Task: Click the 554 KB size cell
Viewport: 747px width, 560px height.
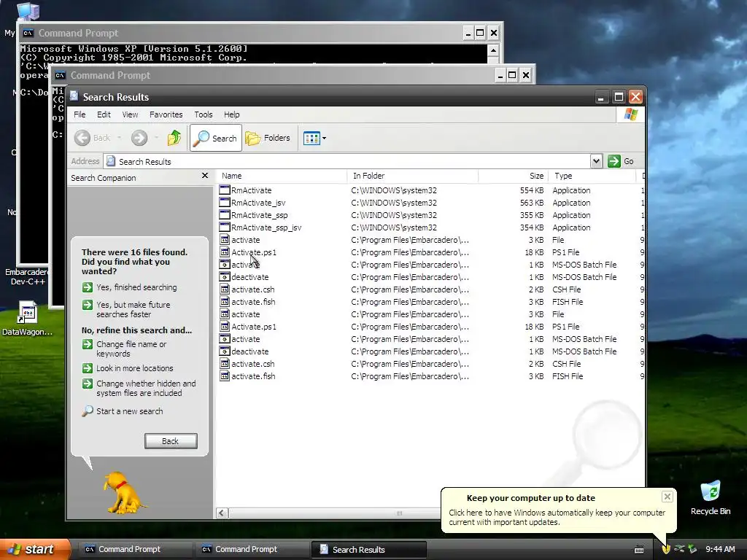Action: [x=531, y=190]
